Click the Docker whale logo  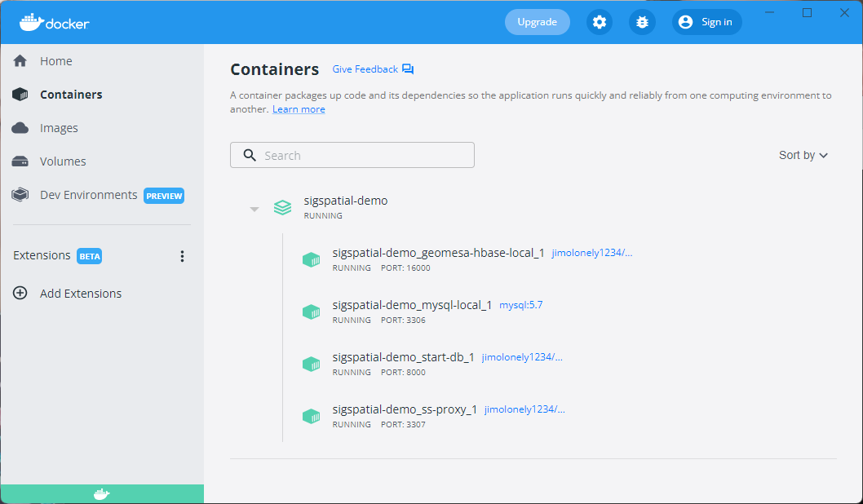[54, 22]
